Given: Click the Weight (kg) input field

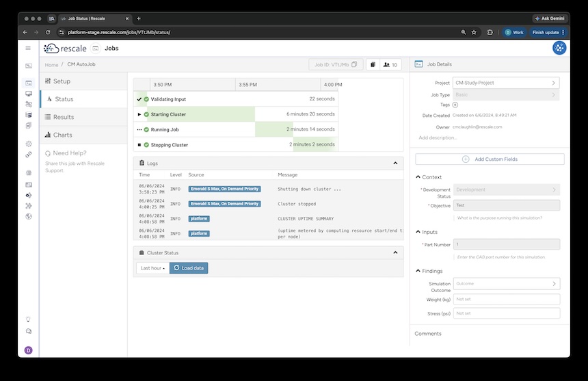Looking at the screenshot, I should 506,299.
